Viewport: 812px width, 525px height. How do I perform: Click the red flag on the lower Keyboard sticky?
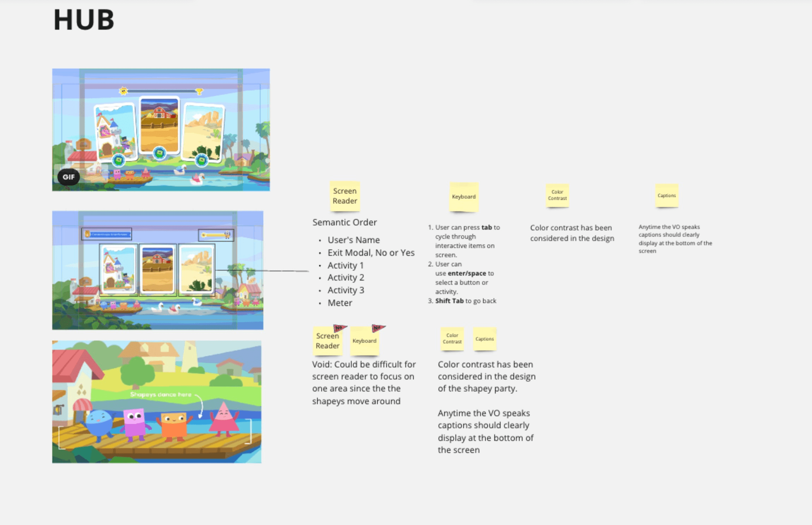click(378, 328)
